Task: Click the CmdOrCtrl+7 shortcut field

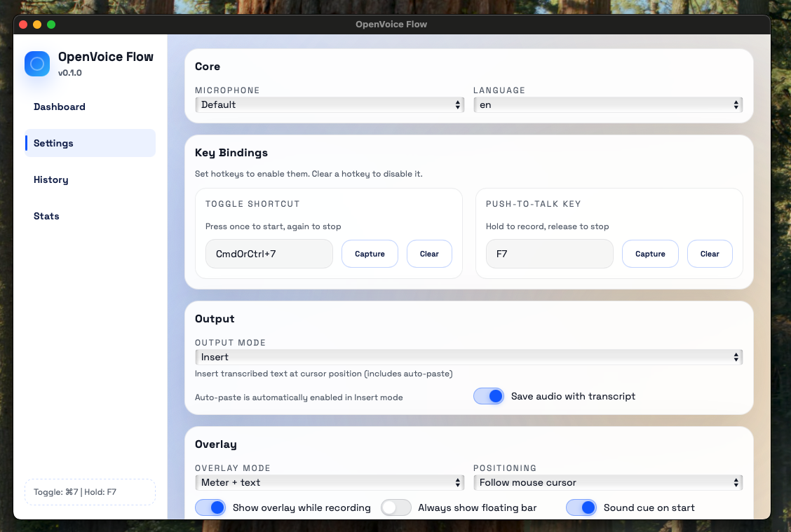Action: pos(269,254)
